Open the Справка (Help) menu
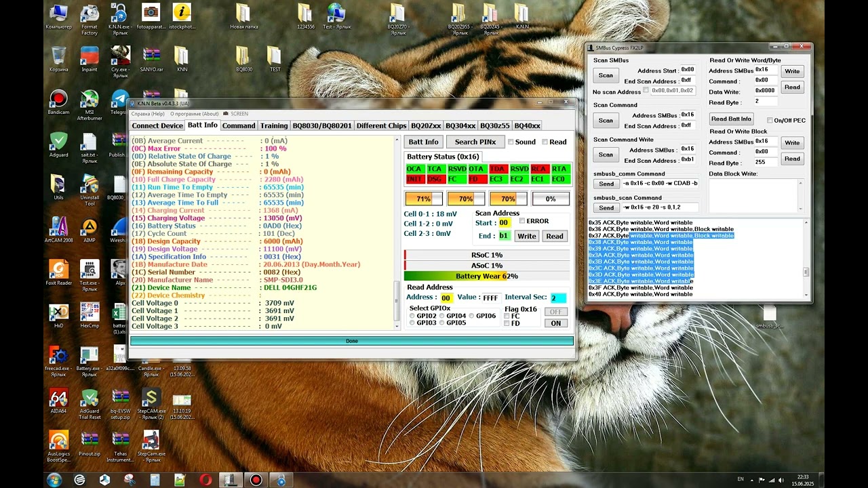The height and width of the screenshot is (488, 868). [148, 114]
